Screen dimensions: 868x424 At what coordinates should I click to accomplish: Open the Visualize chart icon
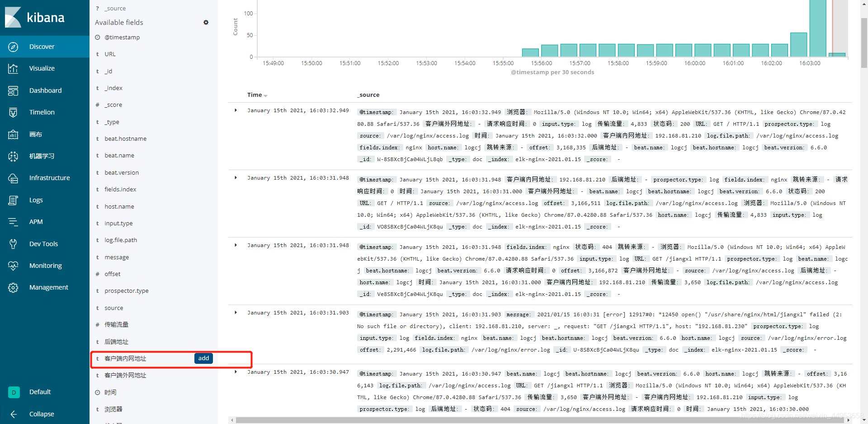coord(13,68)
